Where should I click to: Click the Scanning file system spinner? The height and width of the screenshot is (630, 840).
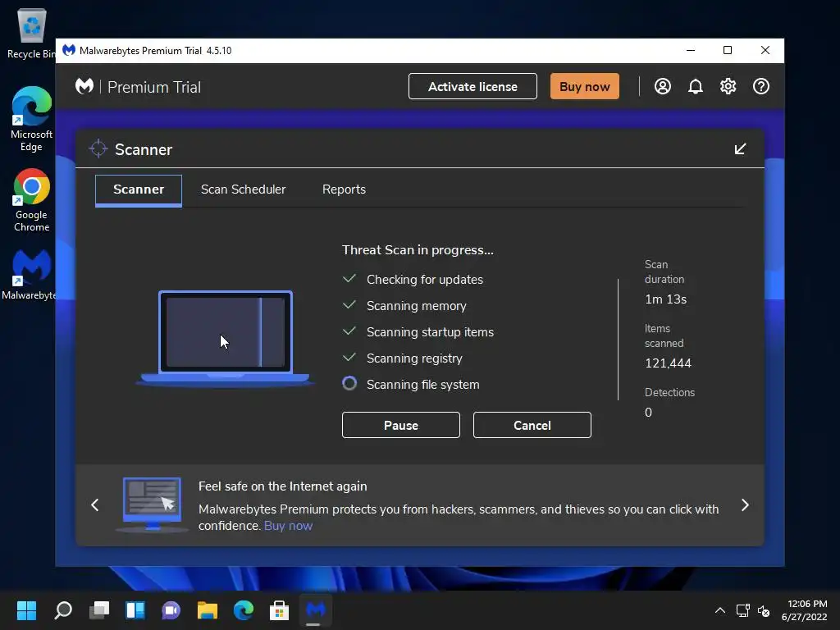pos(349,384)
